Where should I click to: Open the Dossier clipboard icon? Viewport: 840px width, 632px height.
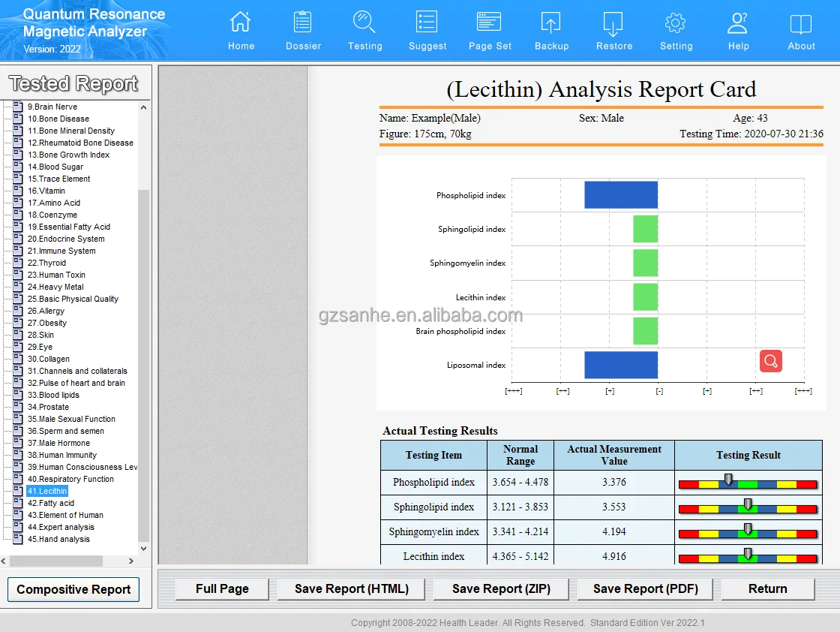pos(303,23)
